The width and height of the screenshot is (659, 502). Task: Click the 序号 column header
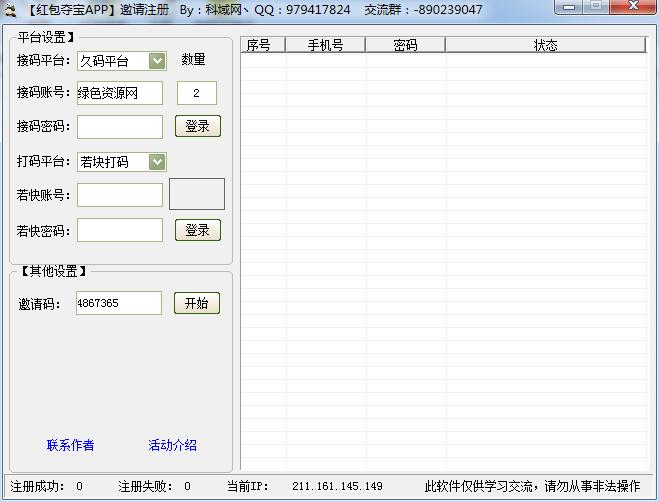click(x=263, y=45)
